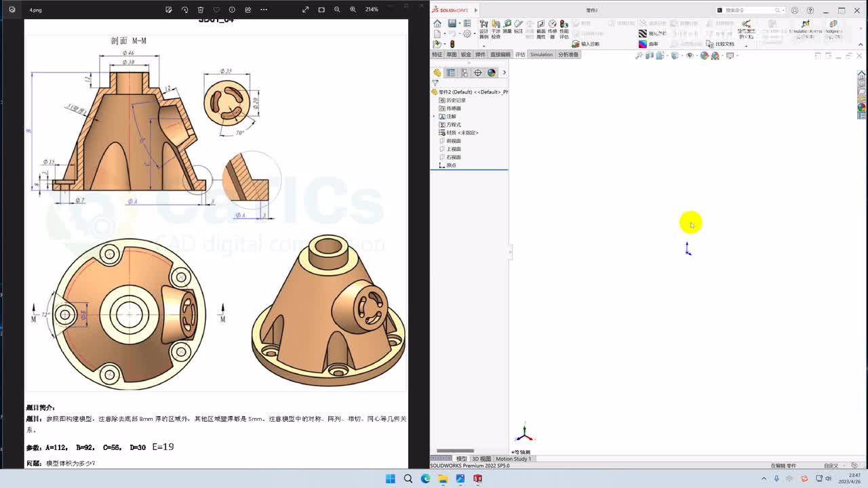This screenshot has height=488, width=868.
Task: Open the Save button dropdown arrow
Action: pos(458,24)
